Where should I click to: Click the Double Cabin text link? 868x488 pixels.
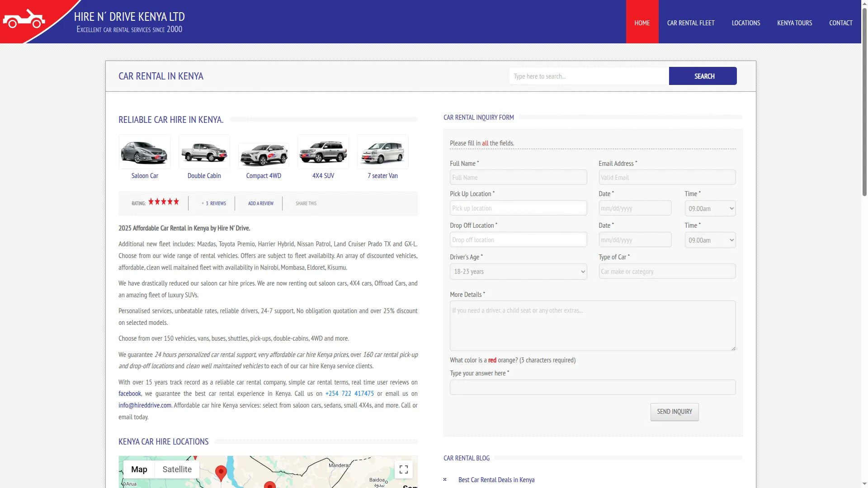(204, 176)
